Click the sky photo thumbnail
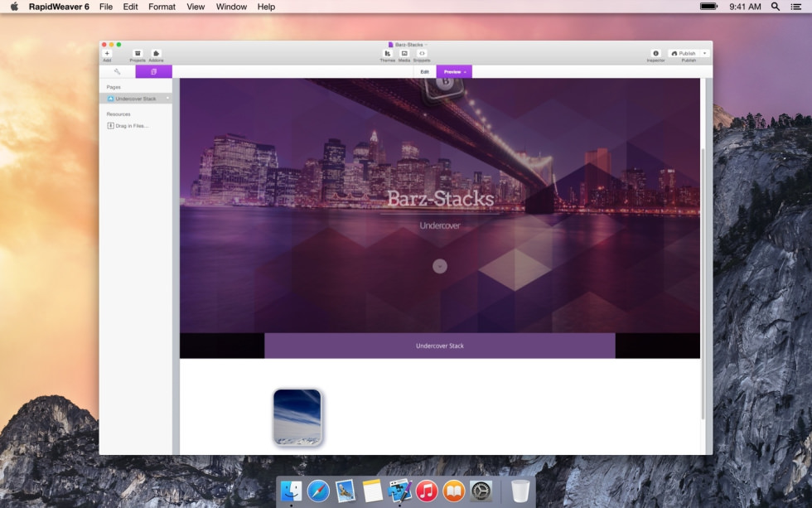 [x=297, y=417]
